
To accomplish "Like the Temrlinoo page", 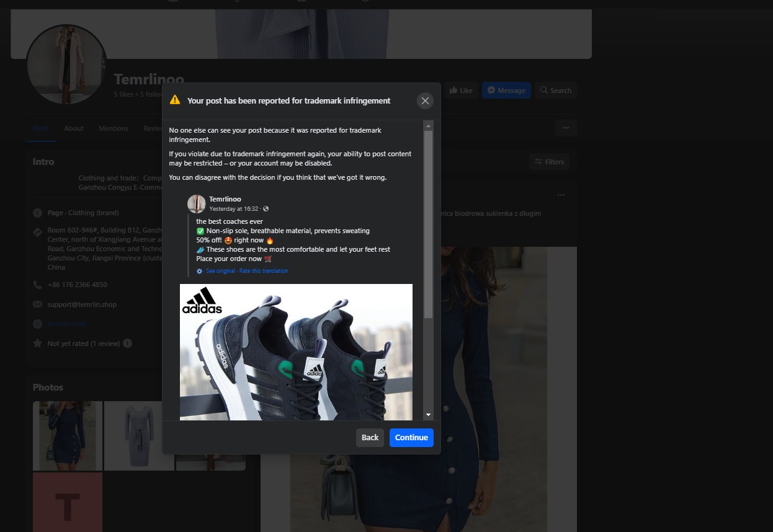I will click(460, 91).
